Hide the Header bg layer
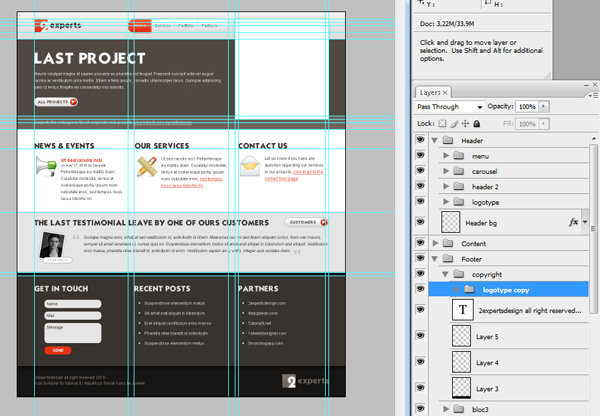Viewport: 600px width, 416px height. pos(421,222)
